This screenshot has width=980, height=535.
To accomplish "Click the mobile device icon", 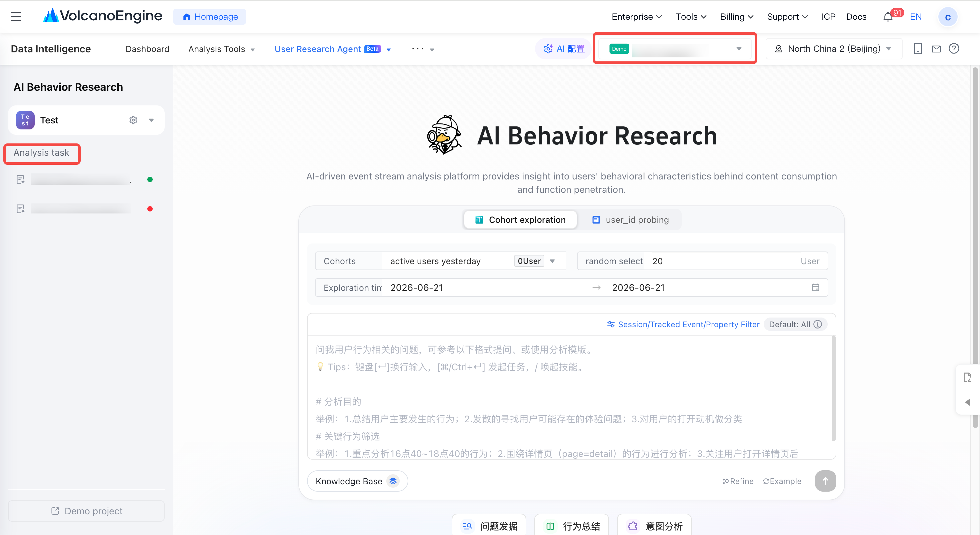I will click(x=918, y=49).
